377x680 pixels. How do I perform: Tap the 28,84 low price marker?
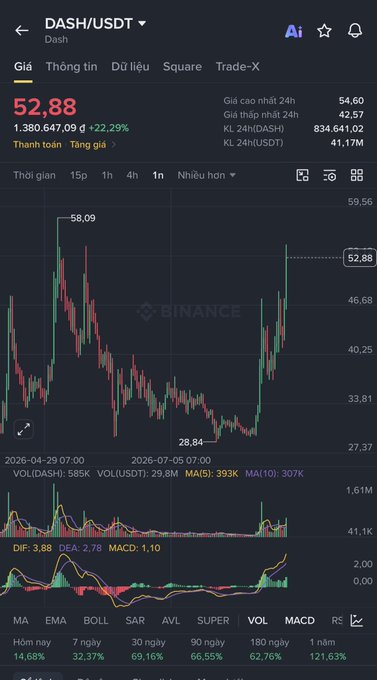(x=190, y=442)
